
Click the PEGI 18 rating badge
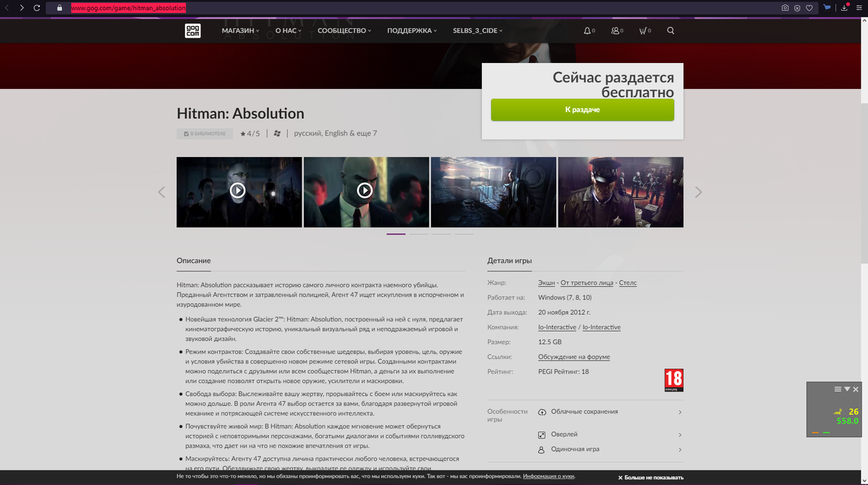point(673,380)
